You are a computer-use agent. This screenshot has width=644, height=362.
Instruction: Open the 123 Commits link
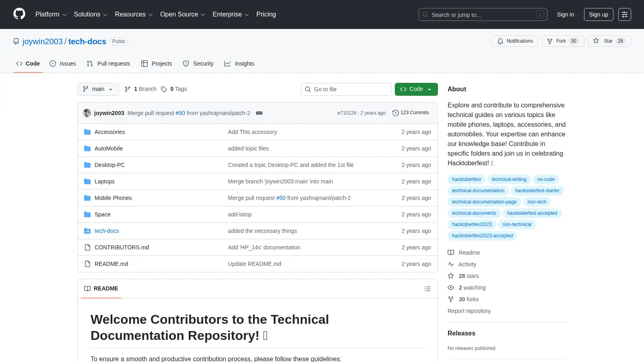click(x=411, y=113)
